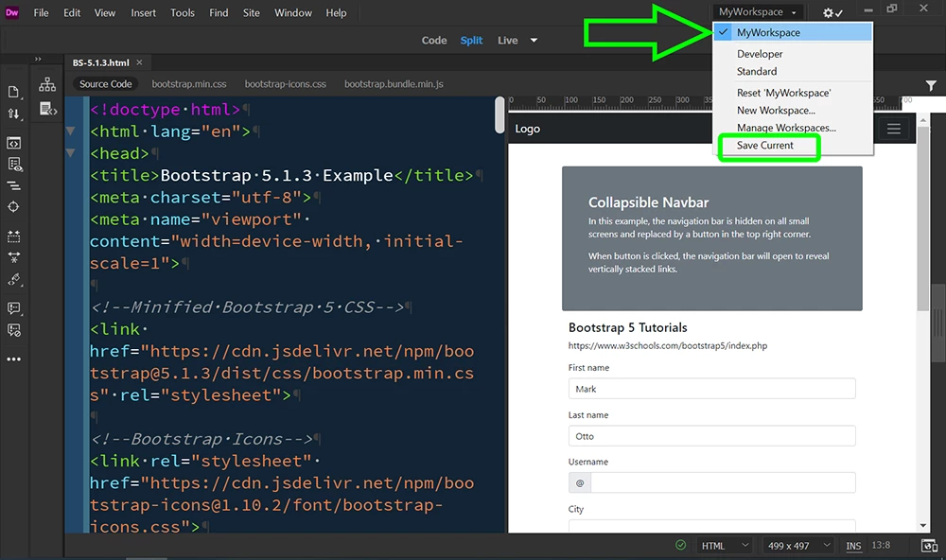Screen dimensions: 946x560
Task: Open the Tools menu
Action: [183, 12]
